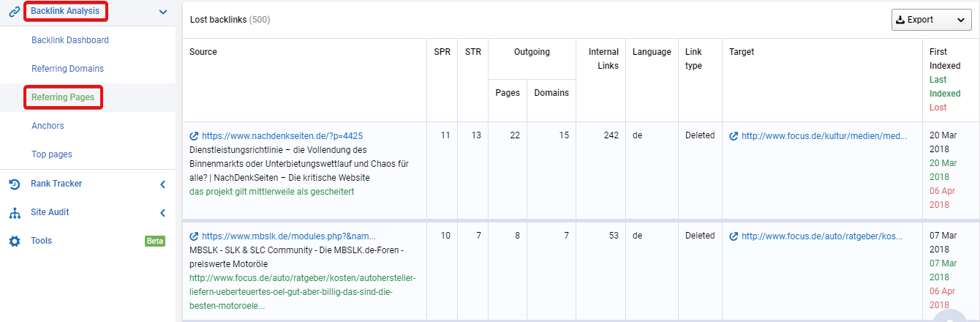Screen dimensions: 980x322
Task: Click the Source column header
Action: tap(203, 52)
